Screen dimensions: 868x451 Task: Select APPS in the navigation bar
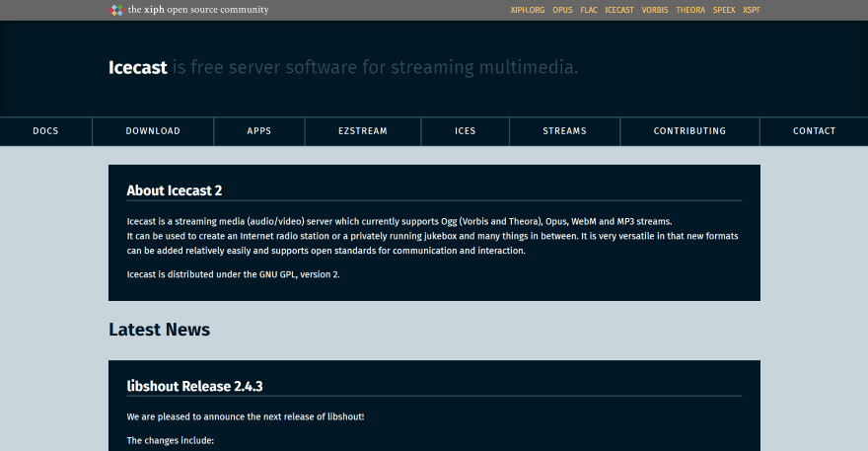[x=259, y=131]
